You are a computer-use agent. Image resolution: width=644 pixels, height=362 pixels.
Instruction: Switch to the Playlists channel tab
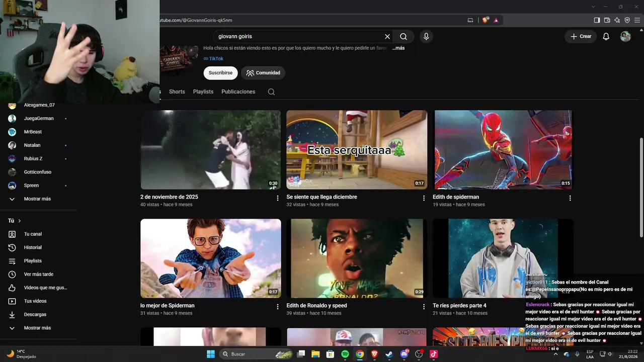[203, 92]
